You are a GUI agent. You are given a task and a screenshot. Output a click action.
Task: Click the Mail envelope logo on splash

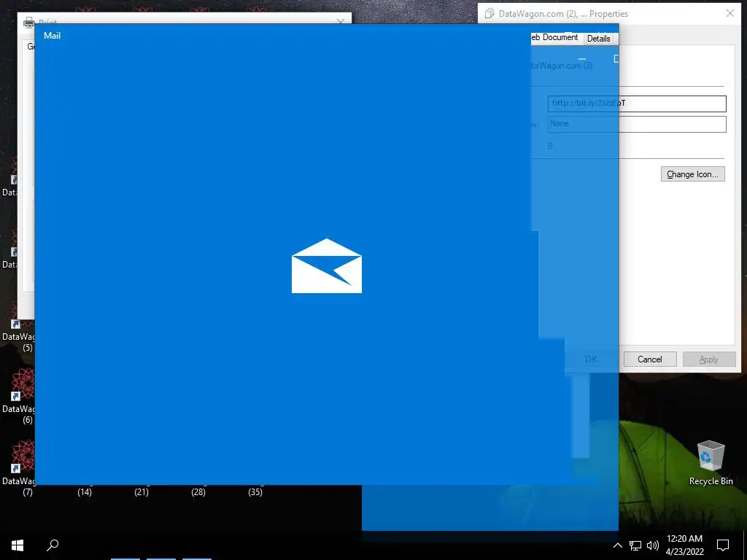pyautogui.click(x=327, y=265)
